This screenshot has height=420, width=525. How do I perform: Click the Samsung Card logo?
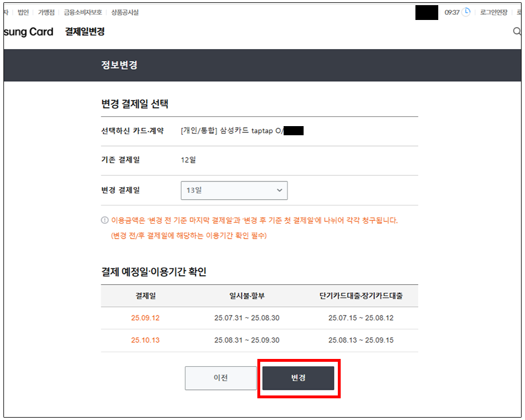pyautogui.click(x=29, y=32)
